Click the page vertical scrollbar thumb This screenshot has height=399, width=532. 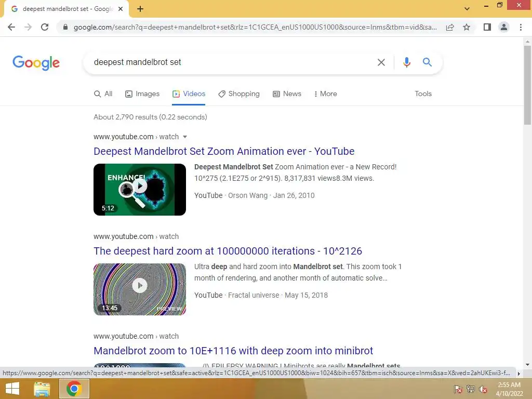click(x=527, y=85)
